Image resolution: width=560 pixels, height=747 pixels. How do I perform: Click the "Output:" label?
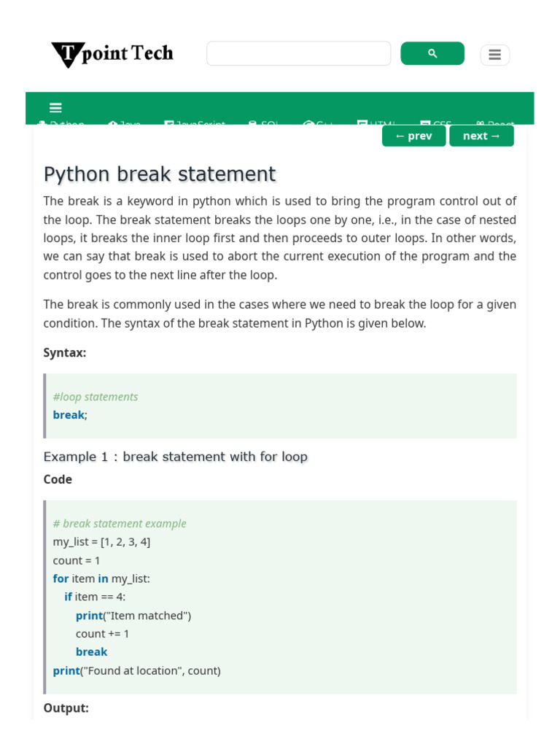pos(66,708)
